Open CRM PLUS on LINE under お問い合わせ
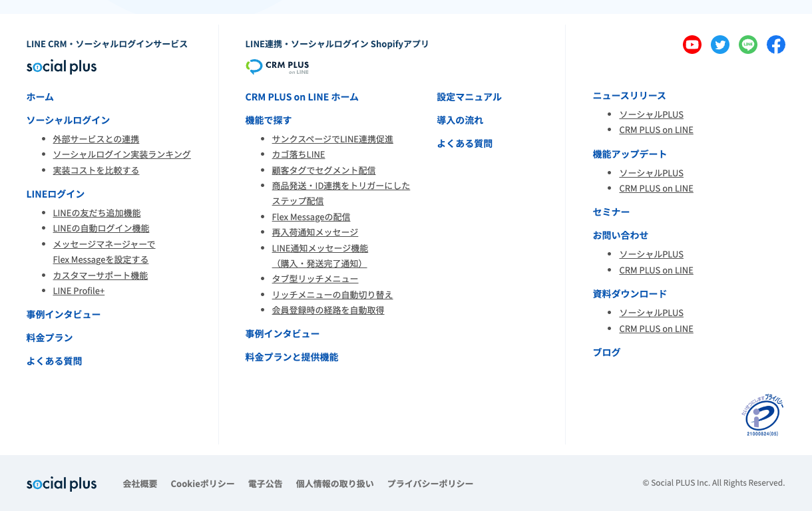The height and width of the screenshot is (511, 812). (656, 270)
